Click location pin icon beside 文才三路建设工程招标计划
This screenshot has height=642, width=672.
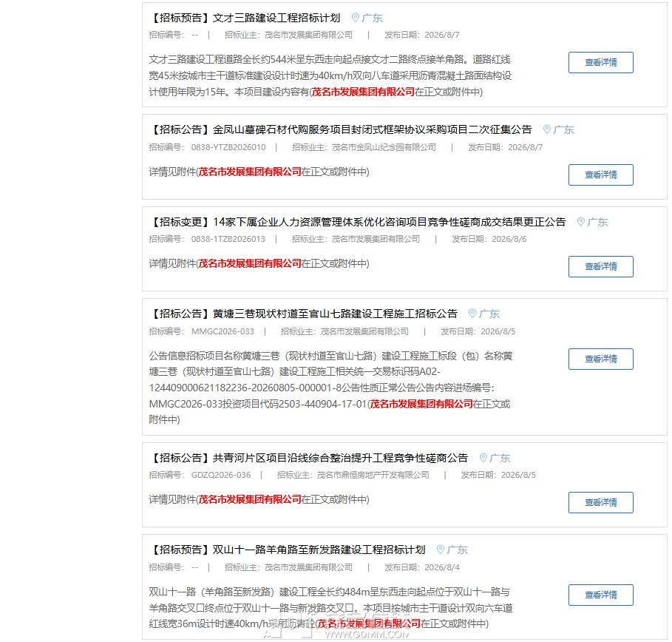click(x=355, y=18)
